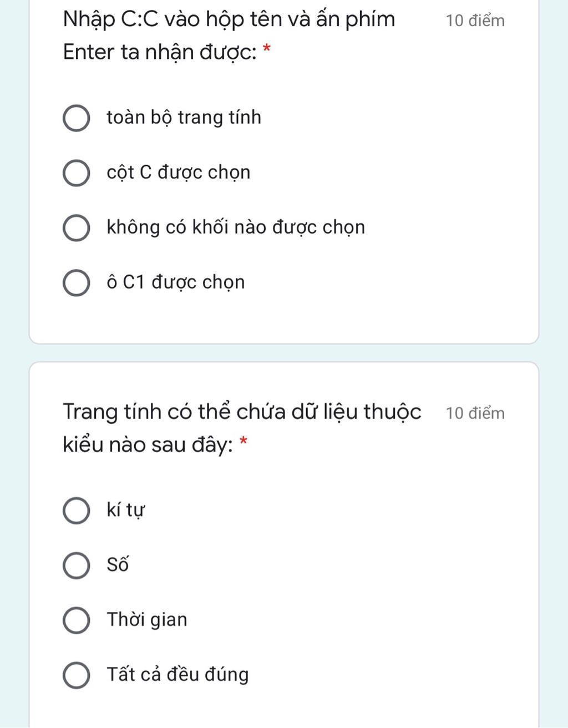Image resolution: width=568 pixels, height=728 pixels.
Task: Click the 'Thời gian' answer label
Action: (x=147, y=619)
